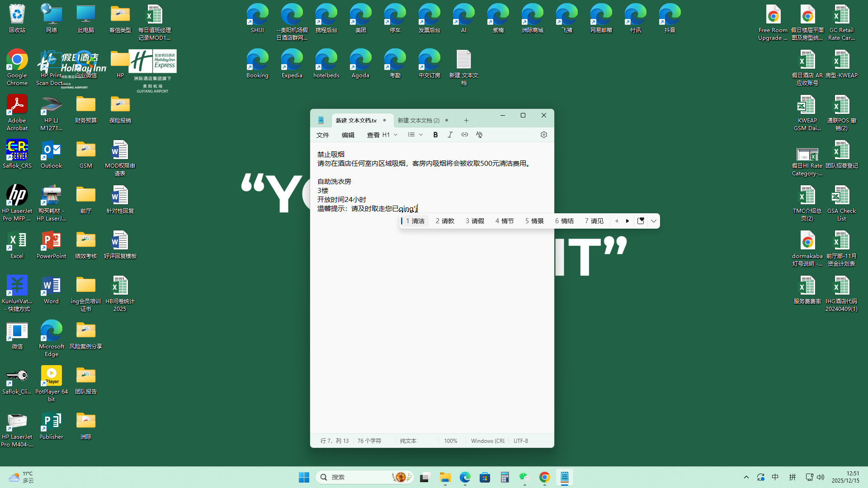This screenshot has height=488, width=868.
Task: Toggle the 中 IME language mode indicator
Action: click(x=775, y=477)
